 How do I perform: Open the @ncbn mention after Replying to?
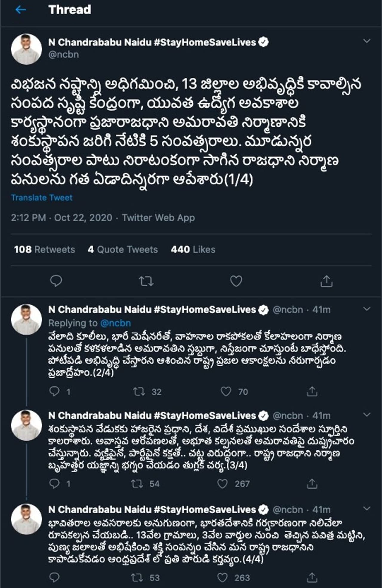tap(115, 323)
